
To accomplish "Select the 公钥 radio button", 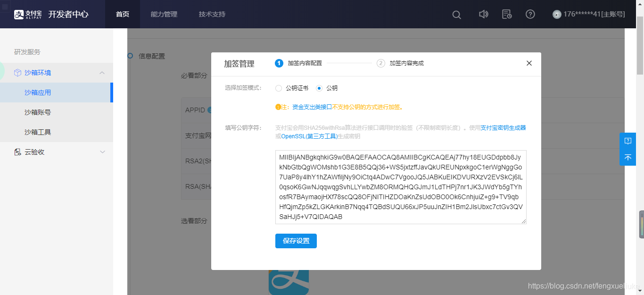I will (x=319, y=88).
